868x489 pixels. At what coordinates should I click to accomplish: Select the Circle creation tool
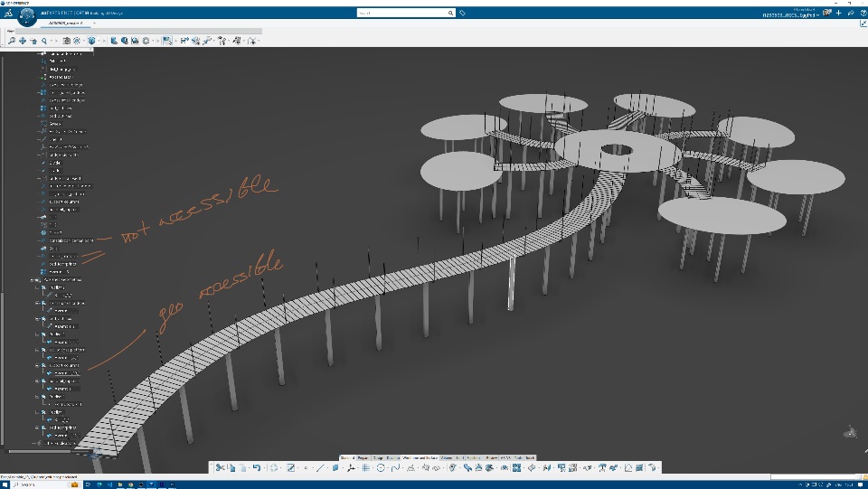(x=381, y=467)
